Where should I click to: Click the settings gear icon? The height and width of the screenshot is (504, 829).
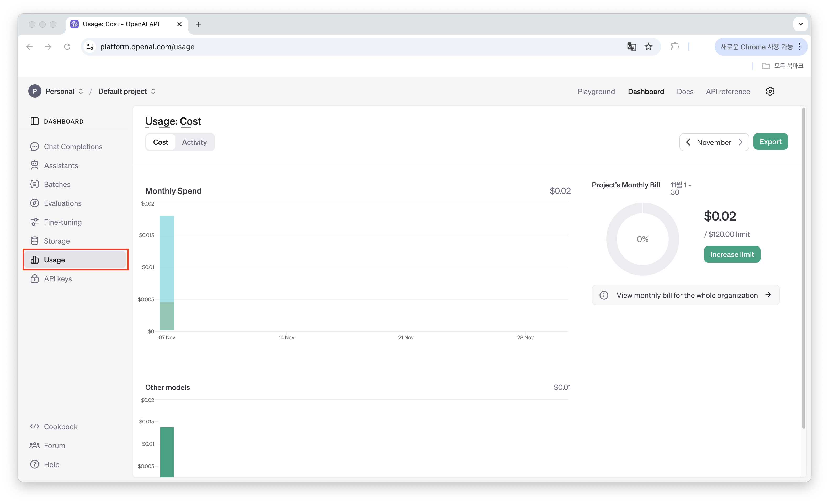pos(770,92)
